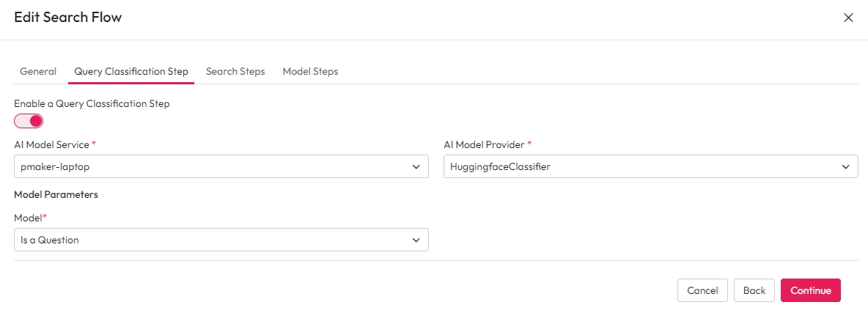Toggle off the Query Classification Step switch
Viewport: 868px width, 313px height.
29,121
